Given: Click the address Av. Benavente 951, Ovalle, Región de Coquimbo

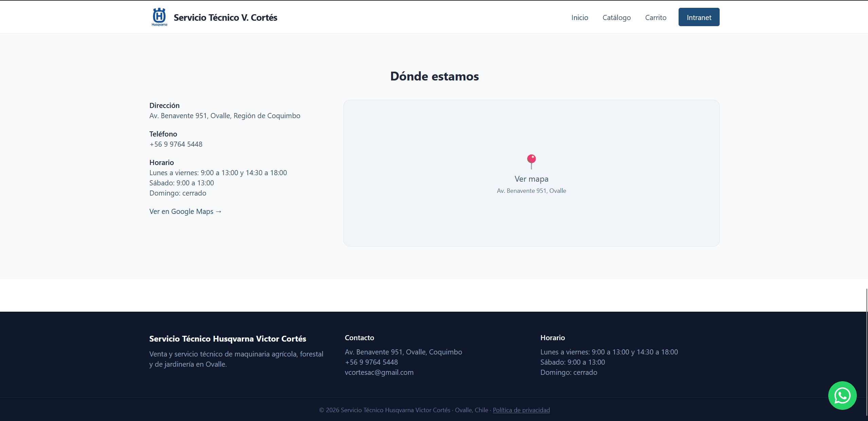Looking at the screenshot, I should point(225,116).
